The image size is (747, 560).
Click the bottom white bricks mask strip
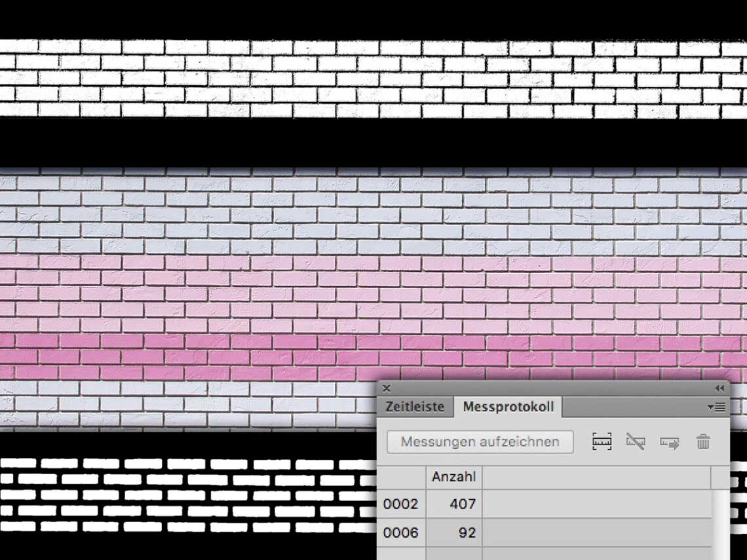[188, 495]
